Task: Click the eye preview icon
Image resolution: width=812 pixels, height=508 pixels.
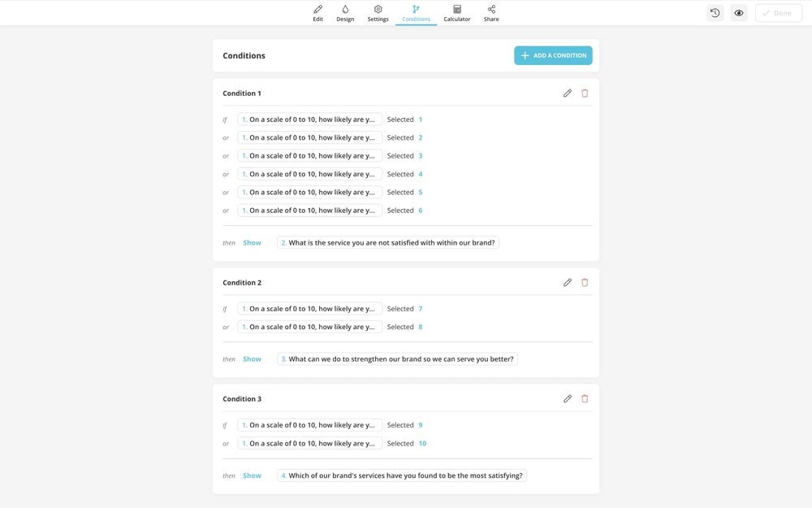Action: [x=739, y=13]
